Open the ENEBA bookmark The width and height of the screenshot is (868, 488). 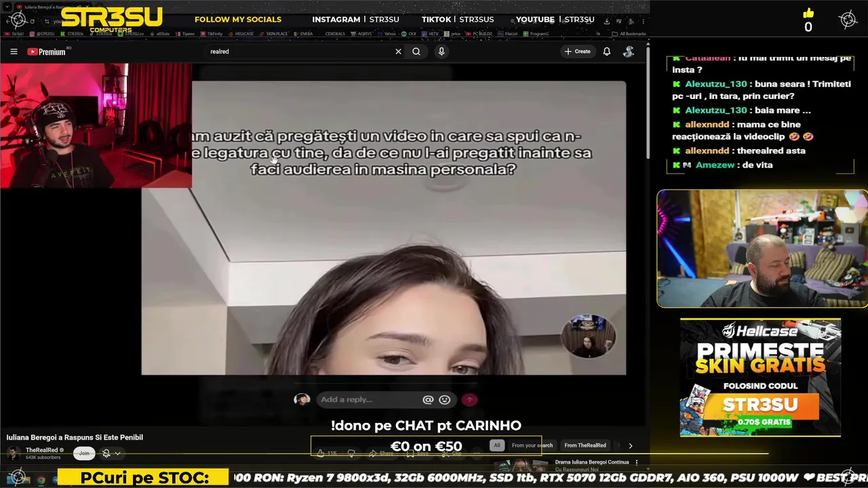click(303, 33)
